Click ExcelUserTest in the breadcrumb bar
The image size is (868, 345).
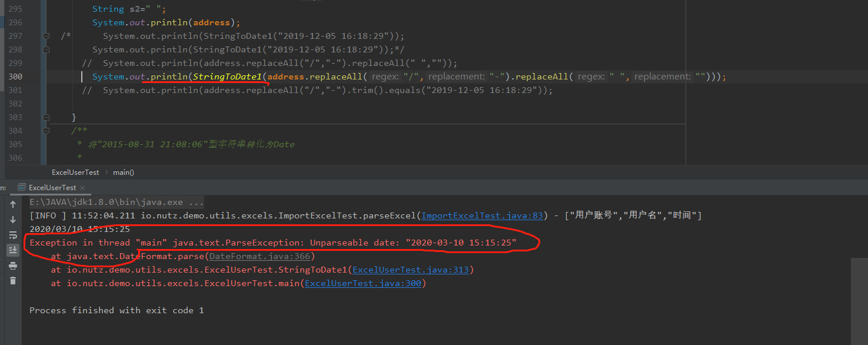click(75, 172)
